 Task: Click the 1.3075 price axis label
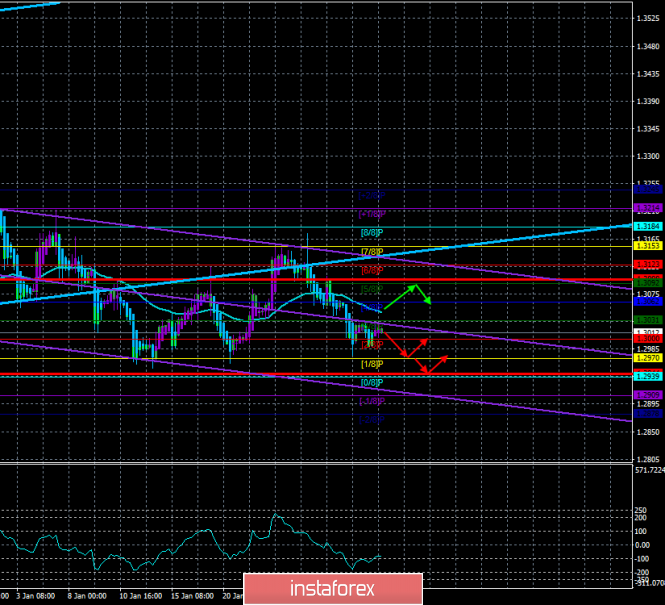click(x=648, y=294)
